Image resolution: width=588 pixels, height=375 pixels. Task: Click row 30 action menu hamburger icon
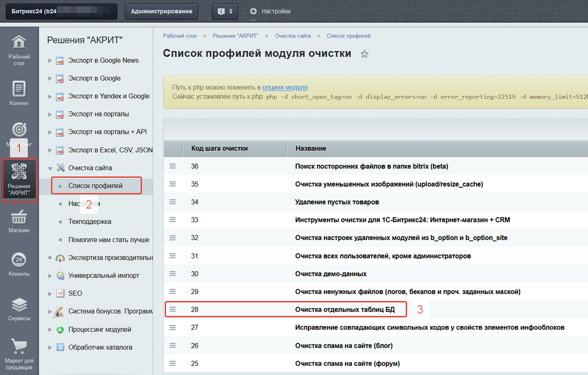[x=172, y=274]
